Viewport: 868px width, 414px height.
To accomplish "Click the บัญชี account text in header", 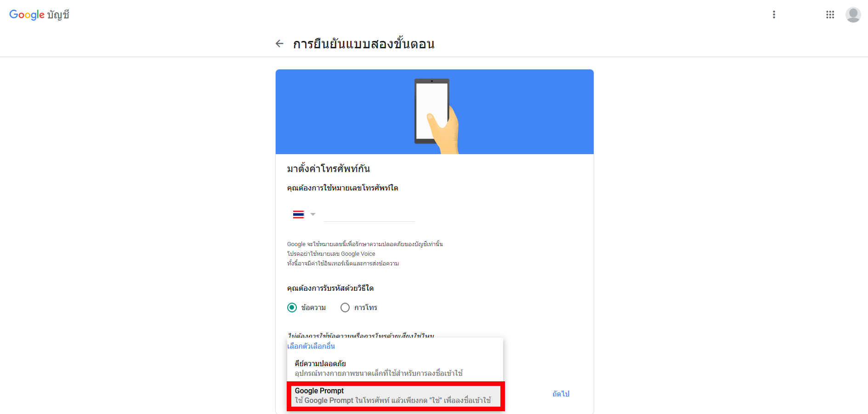I will click(x=58, y=15).
